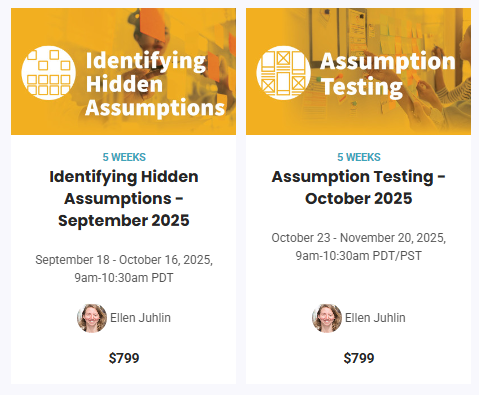Screen dimensions: 479x395
Task: Click the 9am-10:30am PDT time on left card
Action: (124, 278)
